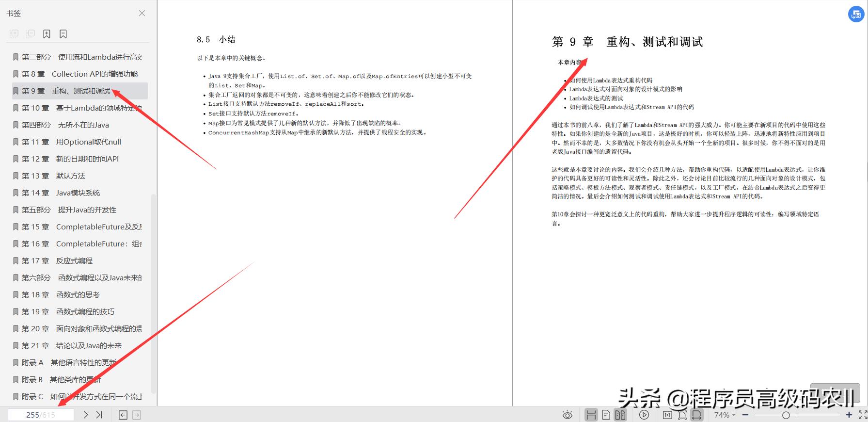
Task: Enter fullscreen mode
Action: click(863, 415)
